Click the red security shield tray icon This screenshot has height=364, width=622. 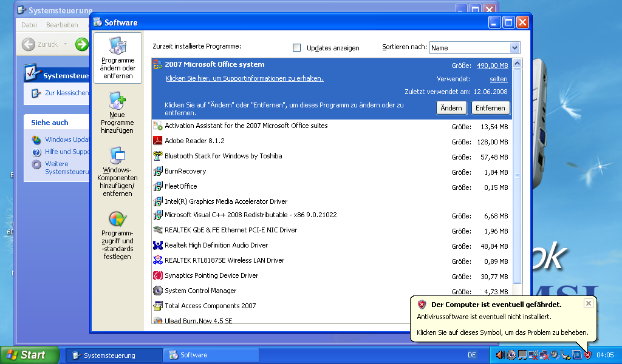587,355
